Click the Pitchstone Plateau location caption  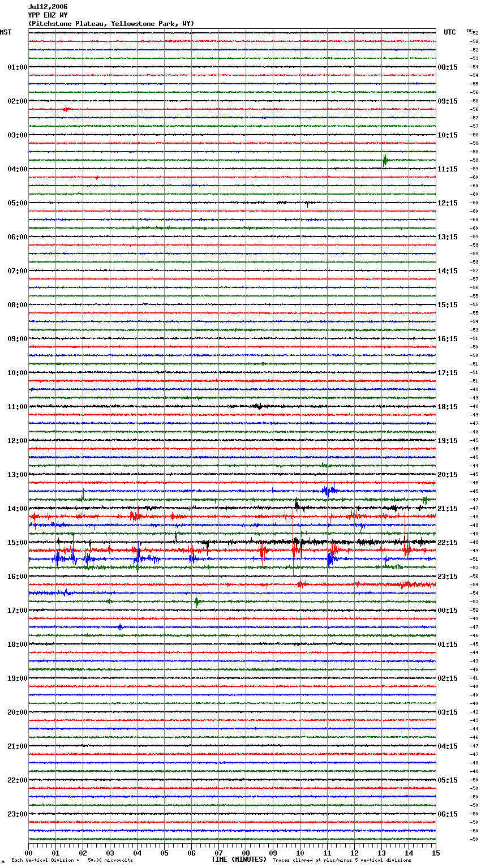coord(111,24)
